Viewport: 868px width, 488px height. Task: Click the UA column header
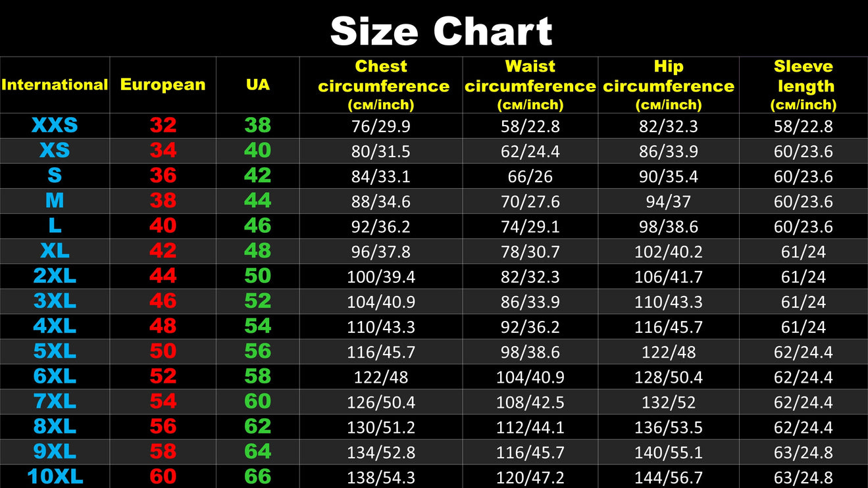(257, 85)
